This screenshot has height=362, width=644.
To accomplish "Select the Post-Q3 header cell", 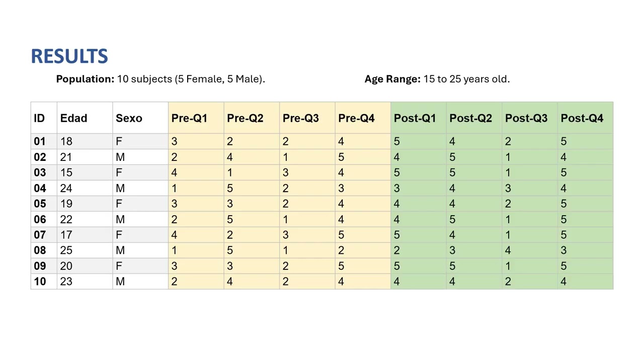I will pyautogui.click(x=530, y=118).
